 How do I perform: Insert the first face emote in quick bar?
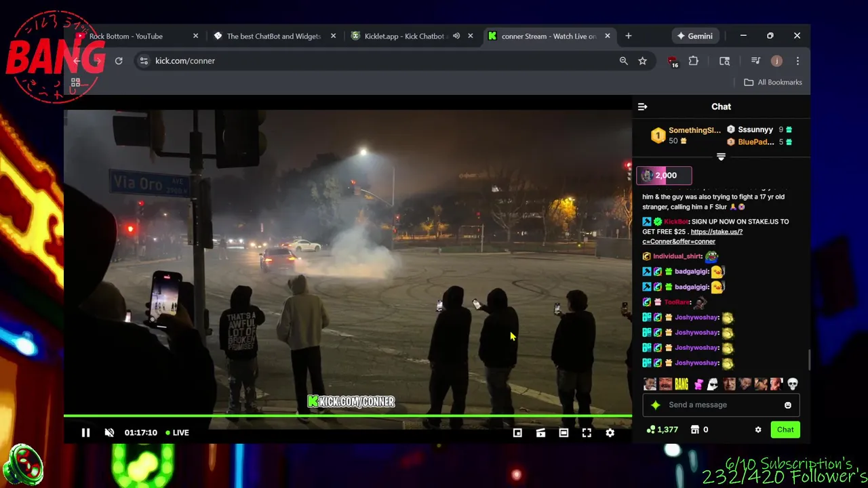[650, 384]
